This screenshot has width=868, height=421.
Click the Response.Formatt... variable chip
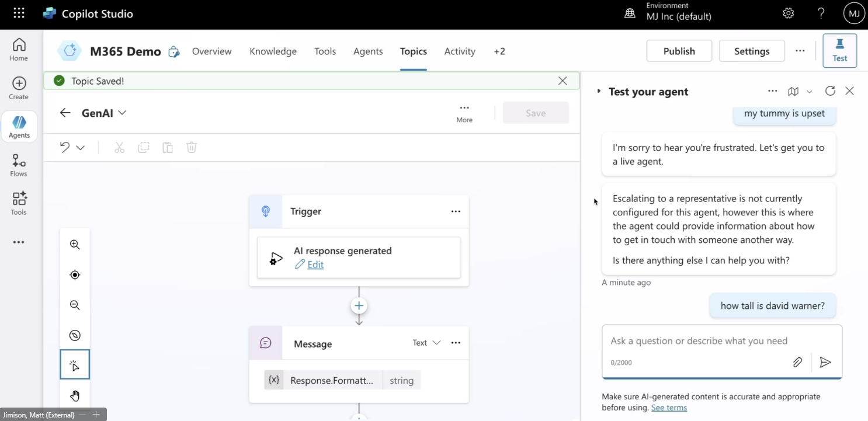342,380
